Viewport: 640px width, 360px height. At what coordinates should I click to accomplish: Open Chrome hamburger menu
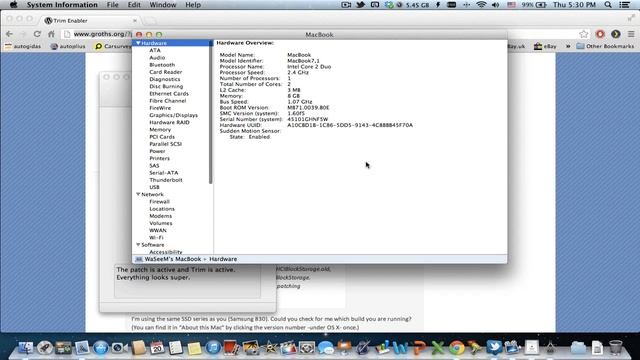coord(631,34)
